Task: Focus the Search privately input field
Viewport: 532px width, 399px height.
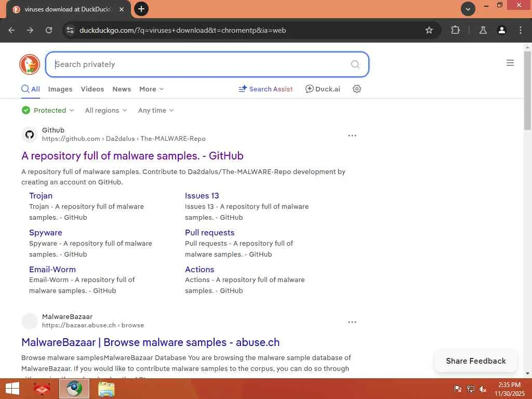Action: click(x=207, y=64)
